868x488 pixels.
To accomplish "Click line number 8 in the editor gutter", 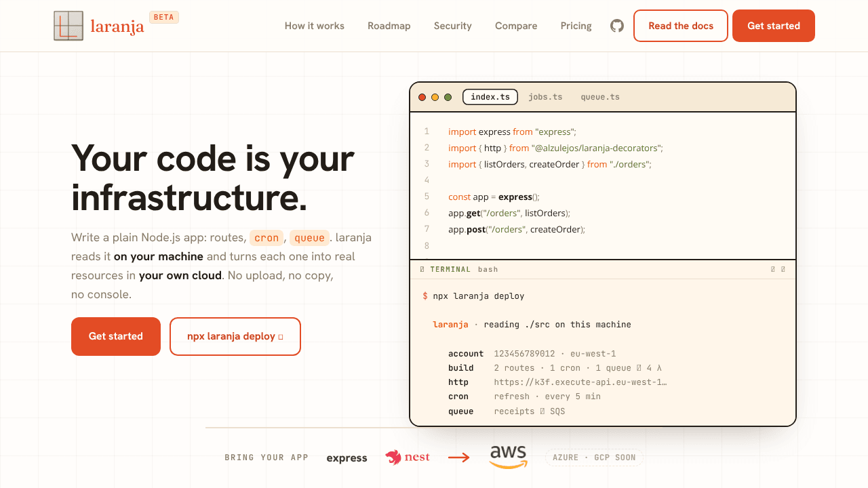I will [x=427, y=245].
